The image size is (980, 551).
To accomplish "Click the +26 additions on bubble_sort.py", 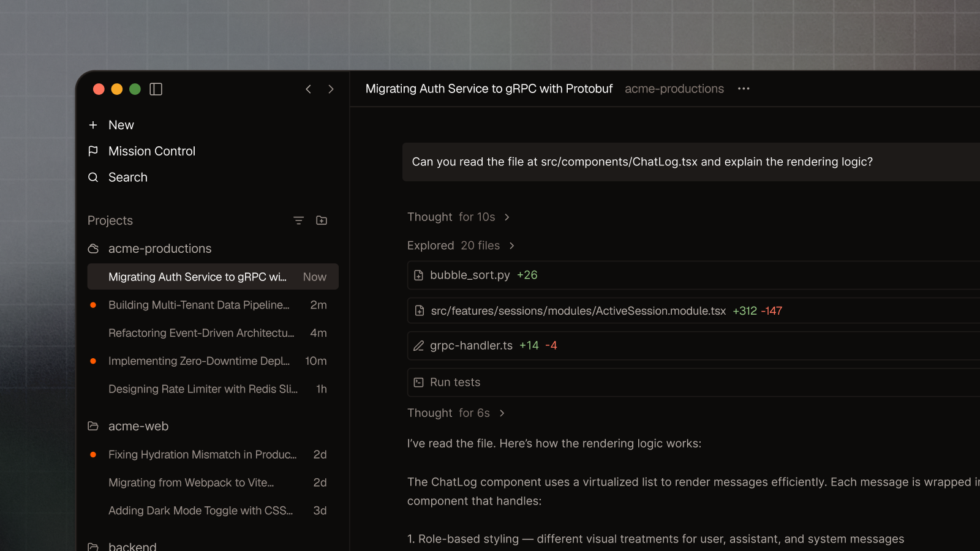I will [x=527, y=275].
